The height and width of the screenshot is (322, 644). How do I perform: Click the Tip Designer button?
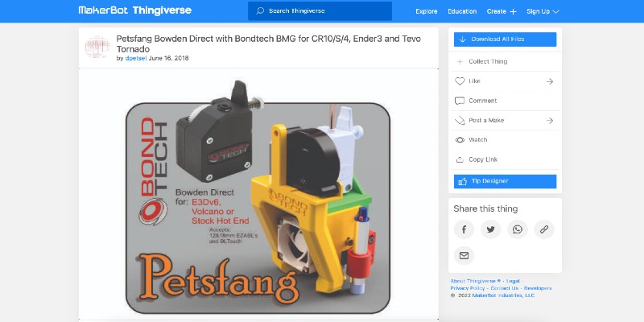(506, 182)
